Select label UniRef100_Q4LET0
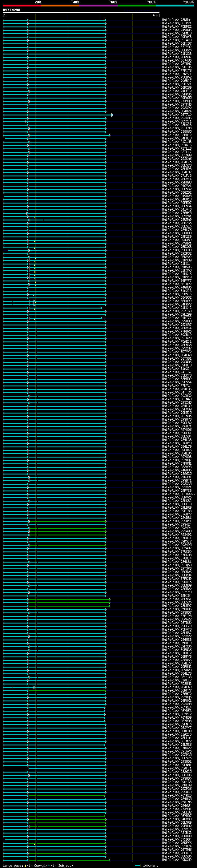The image size is (197, 868). [x=177, y=91]
